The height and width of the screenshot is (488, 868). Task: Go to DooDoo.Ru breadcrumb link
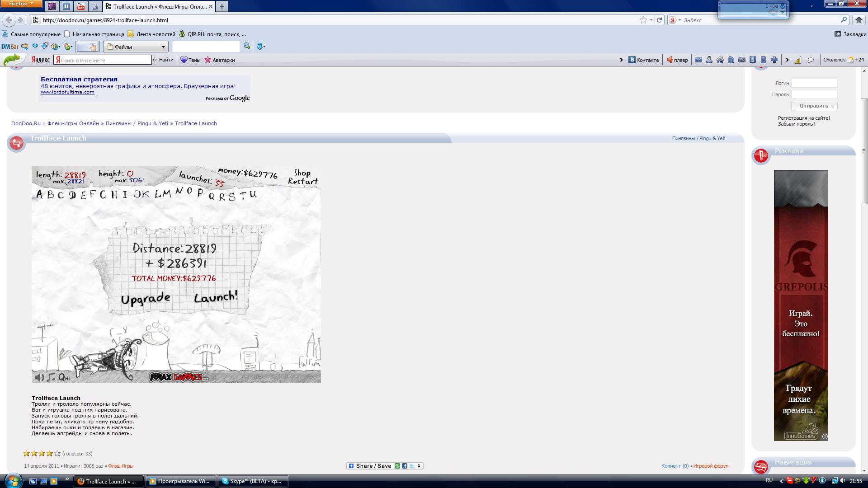point(26,123)
